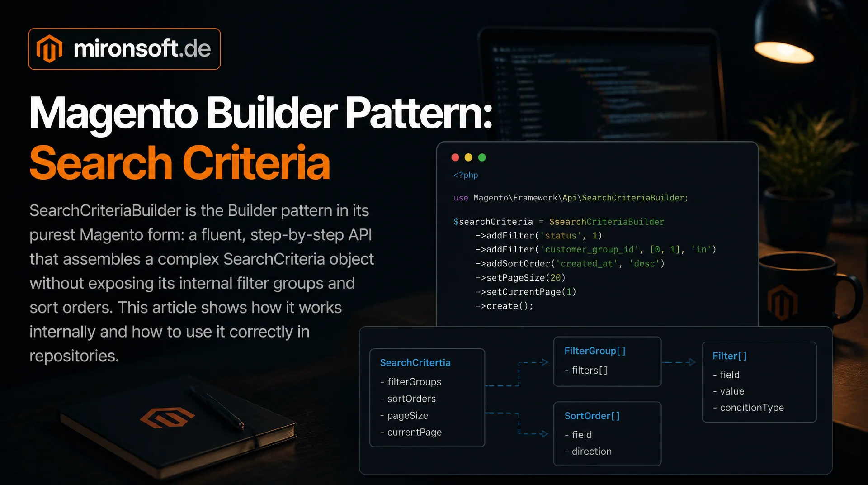Click '- field' in the Filter box
Viewport: 868px width, 485px height.
tap(726, 375)
